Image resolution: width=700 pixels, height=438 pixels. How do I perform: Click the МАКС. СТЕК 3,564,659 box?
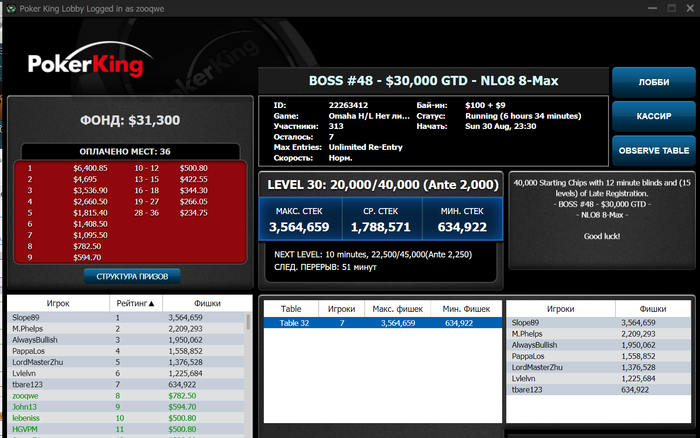(299, 220)
